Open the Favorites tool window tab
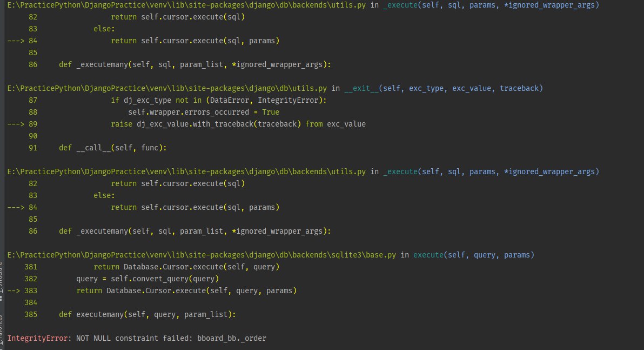The height and width of the screenshot is (350, 644). (x=2, y=331)
